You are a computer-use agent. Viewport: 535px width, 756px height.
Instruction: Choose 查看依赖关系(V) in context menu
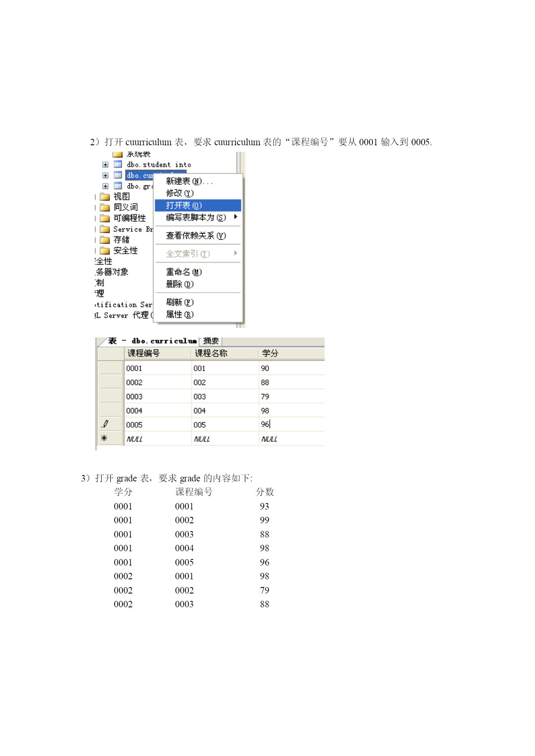(198, 235)
